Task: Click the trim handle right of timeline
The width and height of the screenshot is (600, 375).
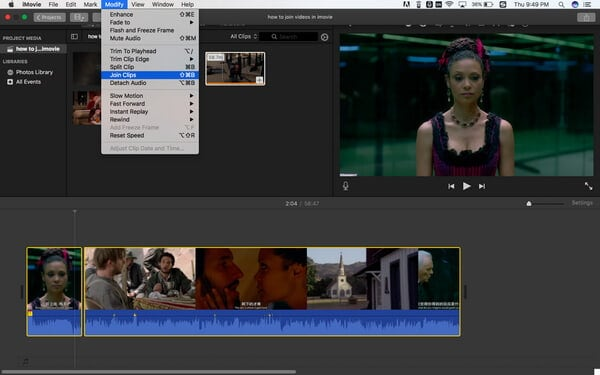Action: (x=465, y=292)
